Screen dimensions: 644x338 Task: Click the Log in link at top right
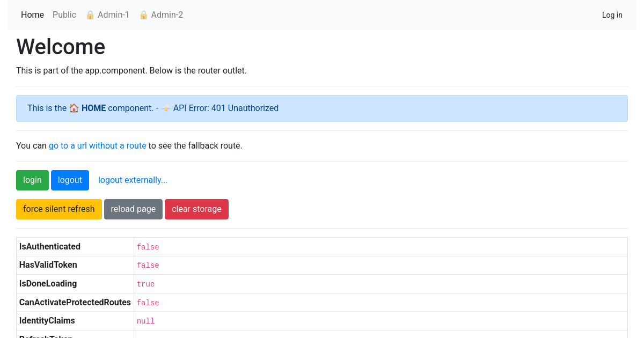612,15
